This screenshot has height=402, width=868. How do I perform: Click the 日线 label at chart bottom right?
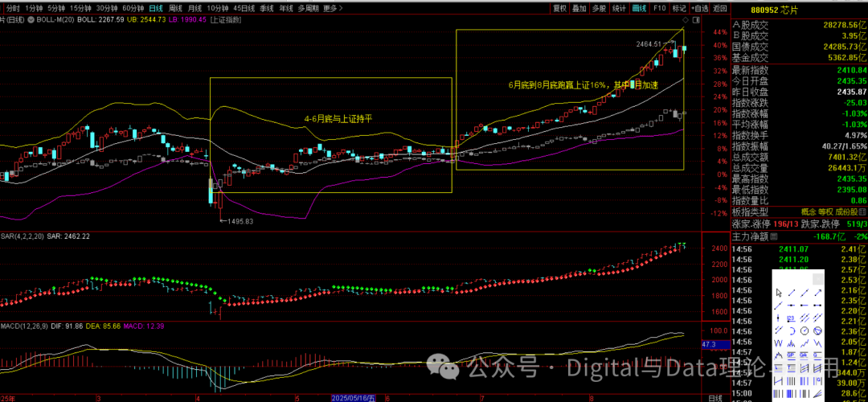pos(714,398)
